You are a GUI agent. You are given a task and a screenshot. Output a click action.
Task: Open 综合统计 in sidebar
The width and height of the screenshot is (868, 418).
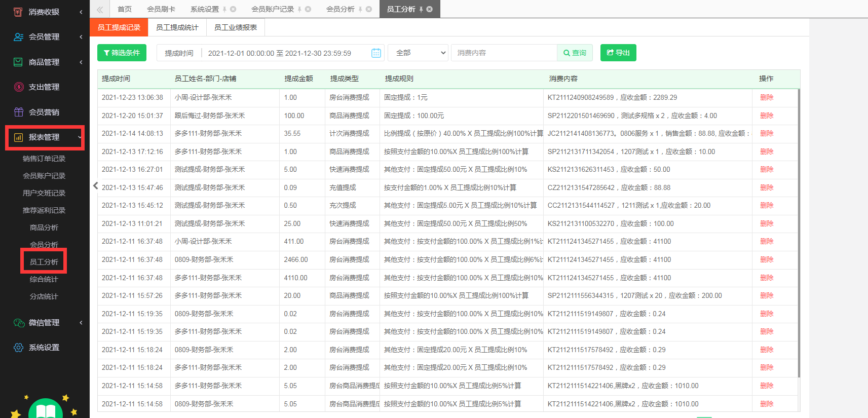44,279
